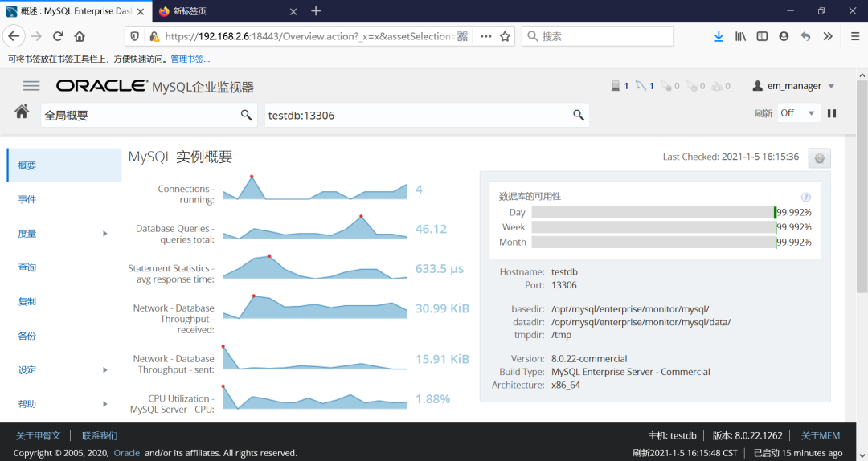The image size is (868, 461).
Task: Expand the 度量 submenu arrow
Action: point(104,234)
